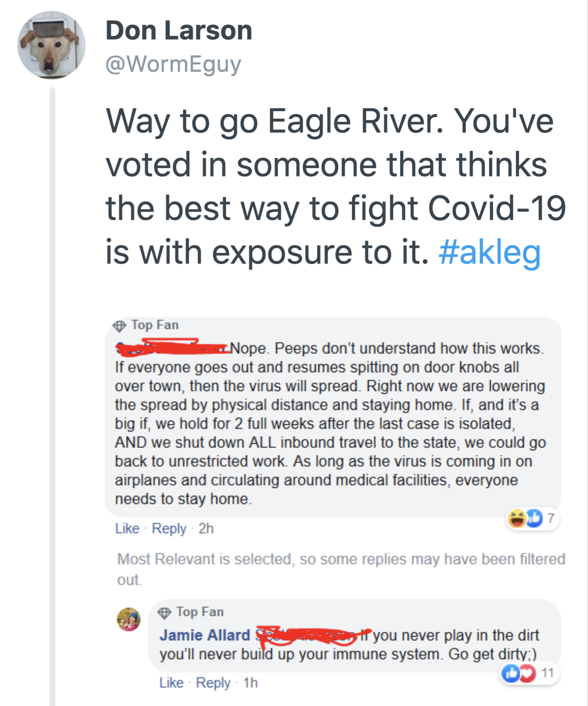Open Jamie Allard's small profile photo
Image resolution: width=588 pixels, height=706 pixels.
[x=128, y=619]
